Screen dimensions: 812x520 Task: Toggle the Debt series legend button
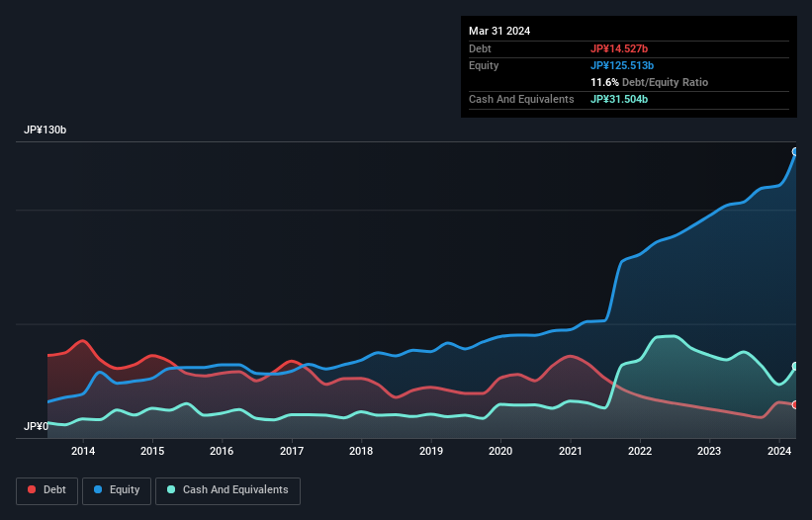(x=47, y=490)
